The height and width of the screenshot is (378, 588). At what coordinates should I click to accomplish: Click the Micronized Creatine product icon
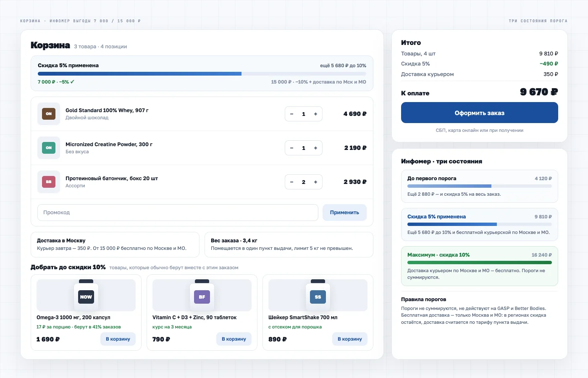[49, 148]
